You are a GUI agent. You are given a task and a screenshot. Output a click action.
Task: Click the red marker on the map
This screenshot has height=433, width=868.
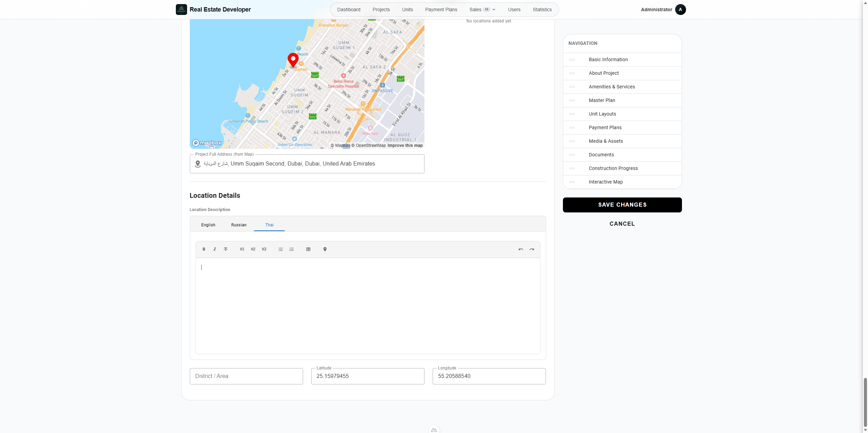tap(293, 60)
